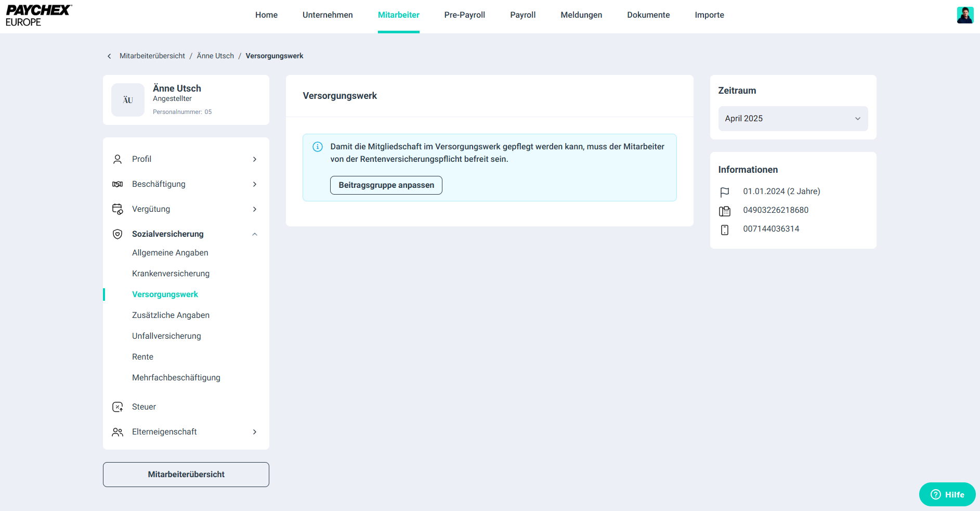Screen dimensions: 980x511
Task: Switch to the Payroll tab
Action: 522,15
